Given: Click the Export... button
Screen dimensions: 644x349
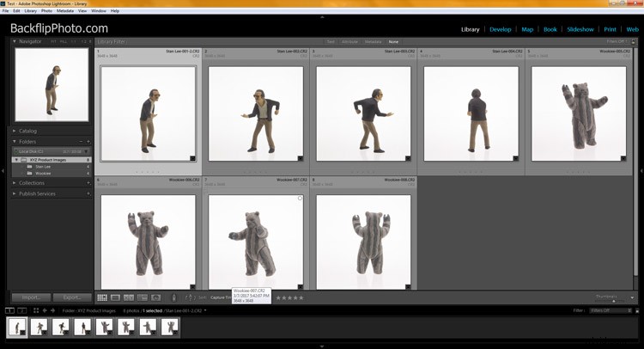Looking at the screenshot, I should [72, 297].
